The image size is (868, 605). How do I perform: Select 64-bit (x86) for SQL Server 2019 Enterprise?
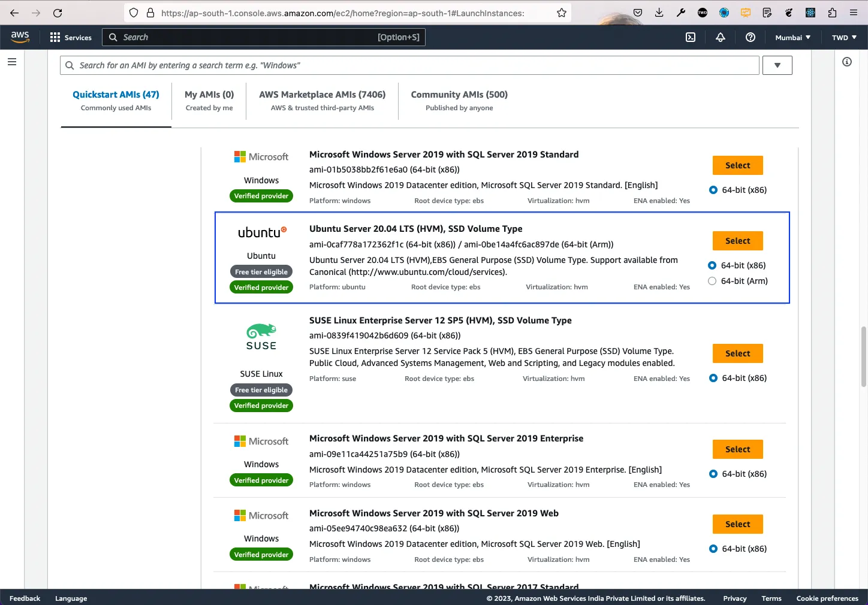[713, 474]
